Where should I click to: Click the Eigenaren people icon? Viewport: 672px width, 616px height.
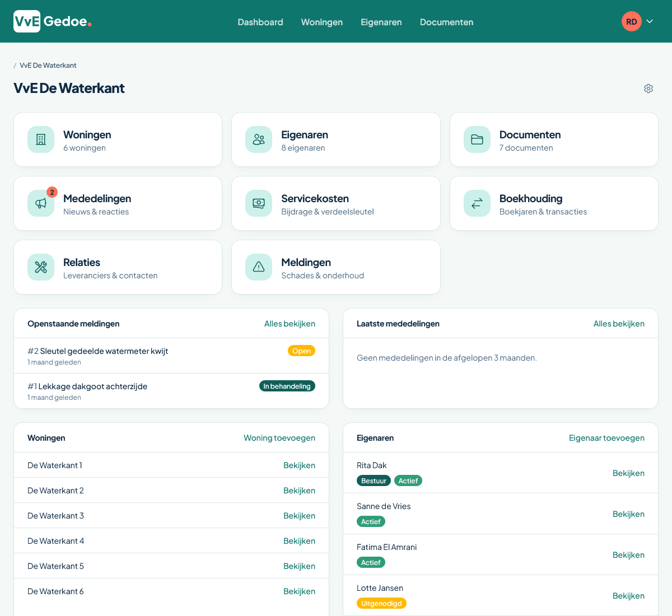[x=259, y=139]
